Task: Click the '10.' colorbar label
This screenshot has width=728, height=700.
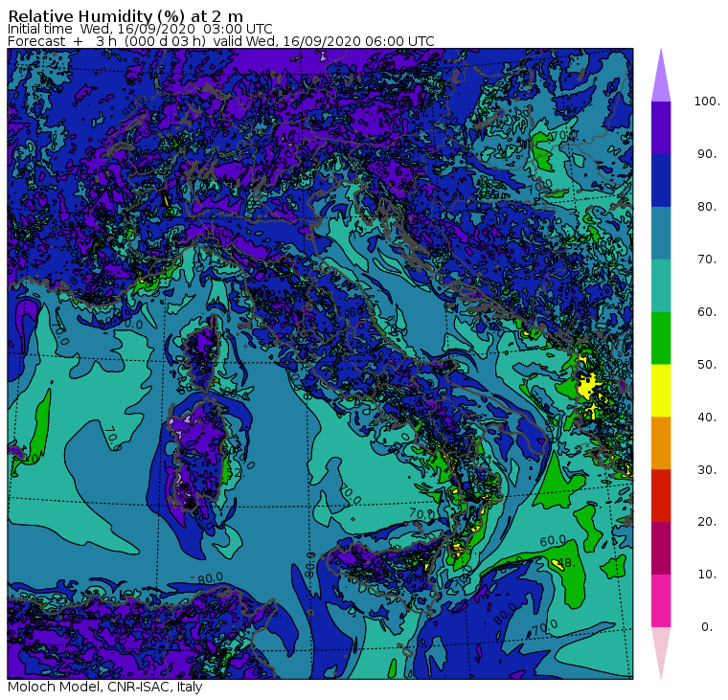Action: point(707,575)
